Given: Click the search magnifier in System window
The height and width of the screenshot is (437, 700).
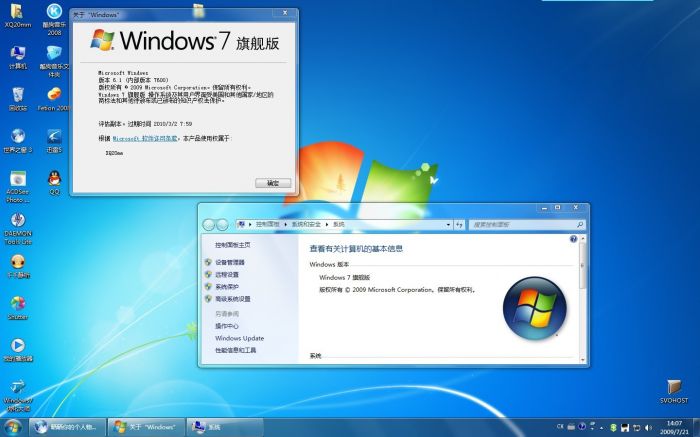Looking at the screenshot, I should click(x=580, y=225).
